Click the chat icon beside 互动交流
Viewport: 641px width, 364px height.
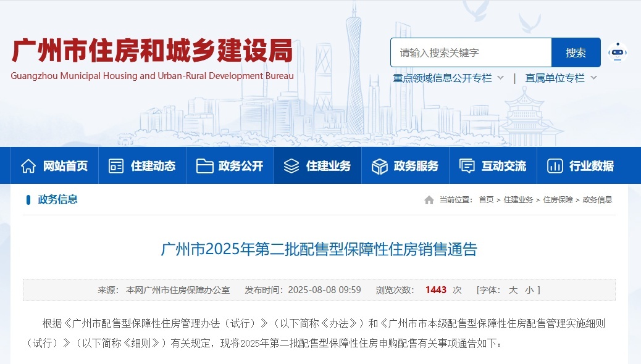click(x=467, y=166)
